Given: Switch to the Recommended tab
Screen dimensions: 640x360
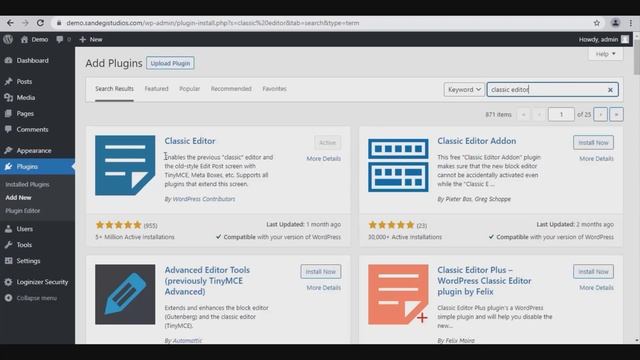Looking at the screenshot, I should click(231, 89).
